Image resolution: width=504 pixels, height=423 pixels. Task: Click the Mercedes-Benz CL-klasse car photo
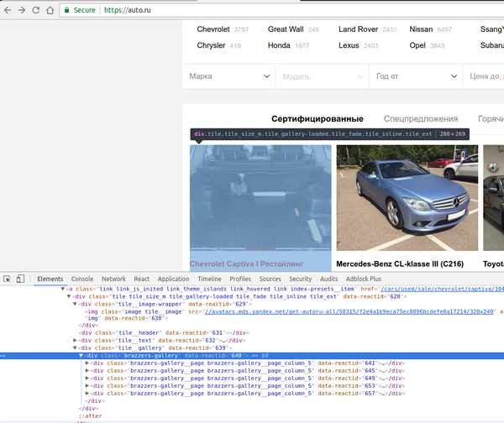[407, 198]
